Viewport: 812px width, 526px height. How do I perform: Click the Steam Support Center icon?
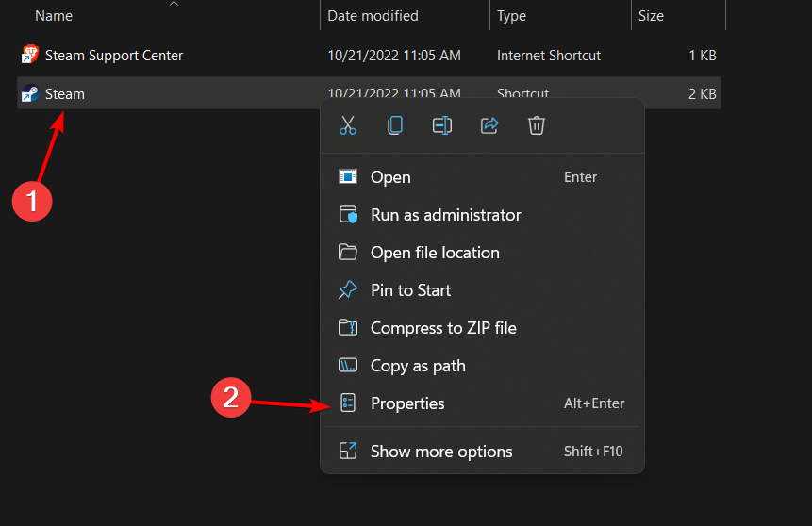tap(30, 55)
